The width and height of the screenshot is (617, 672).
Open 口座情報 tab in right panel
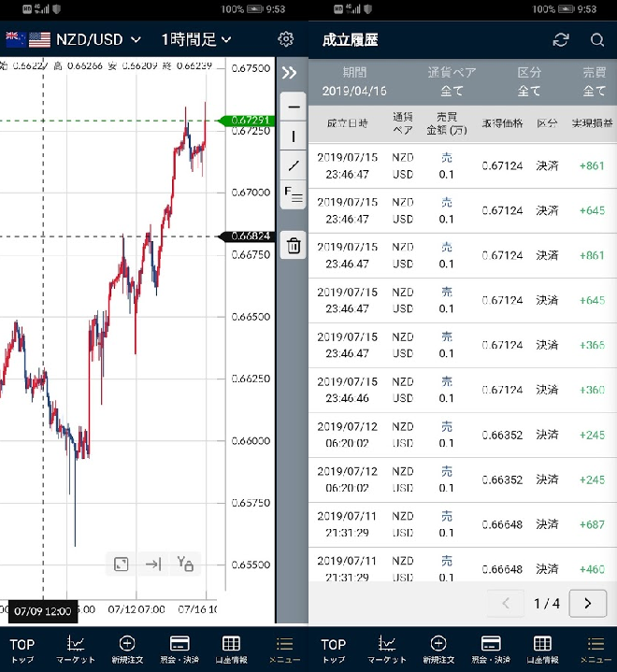[542, 650]
